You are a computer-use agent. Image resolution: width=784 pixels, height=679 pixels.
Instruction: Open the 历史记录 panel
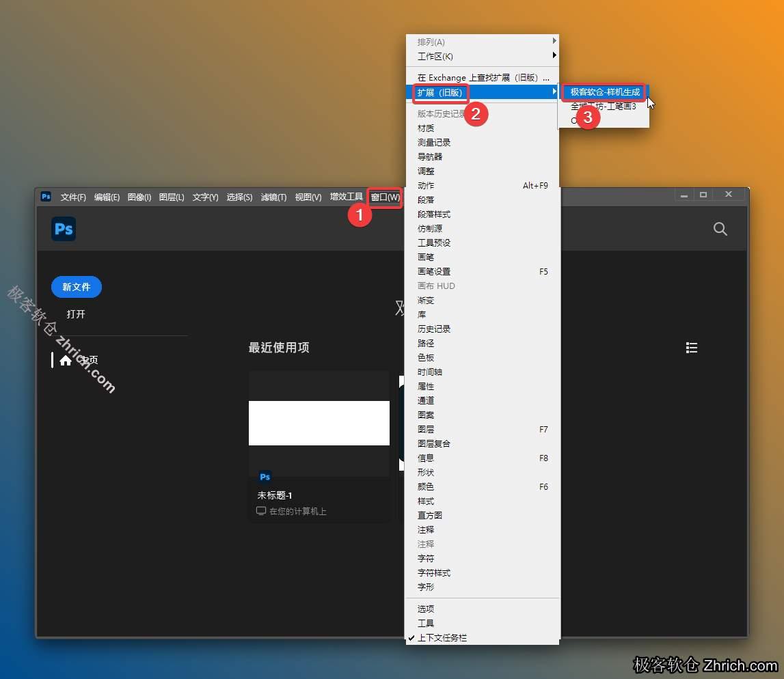[x=483, y=329]
